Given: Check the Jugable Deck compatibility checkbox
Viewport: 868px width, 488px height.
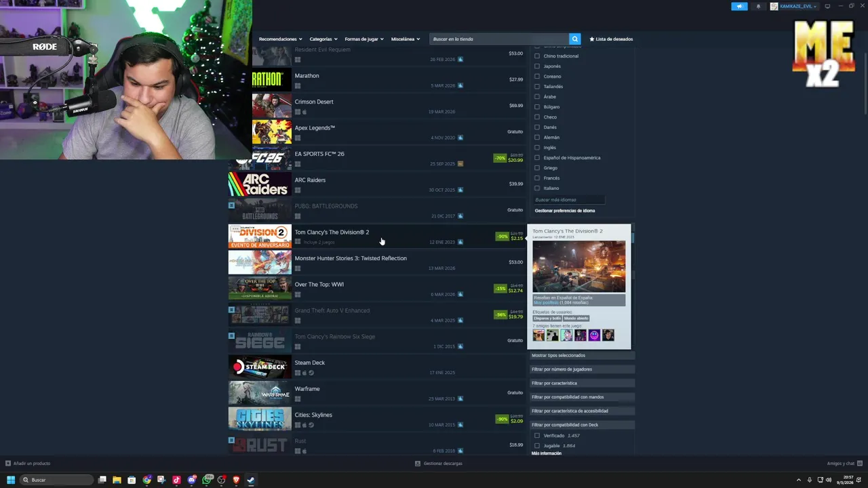Looking at the screenshot, I should pos(537,446).
